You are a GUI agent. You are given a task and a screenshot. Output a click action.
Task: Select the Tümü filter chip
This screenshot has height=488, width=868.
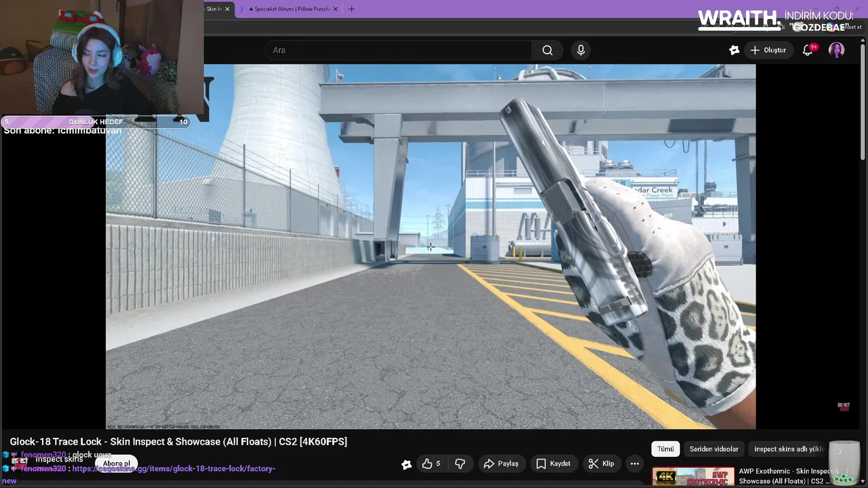(x=665, y=449)
